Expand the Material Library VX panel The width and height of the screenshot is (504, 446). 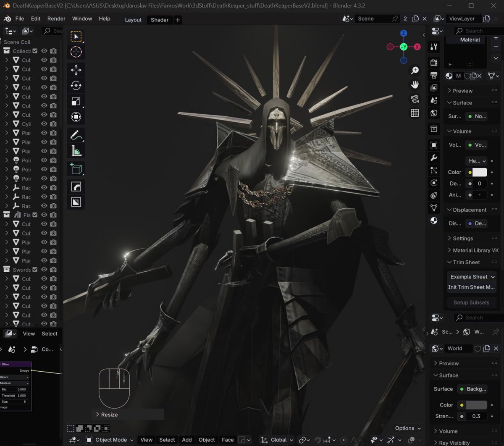[473, 250]
